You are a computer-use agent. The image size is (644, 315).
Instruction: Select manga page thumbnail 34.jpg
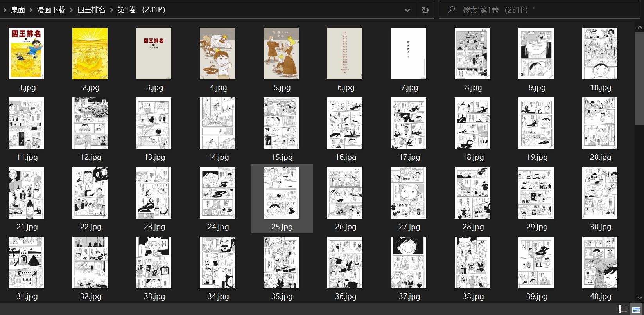(218, 263)
